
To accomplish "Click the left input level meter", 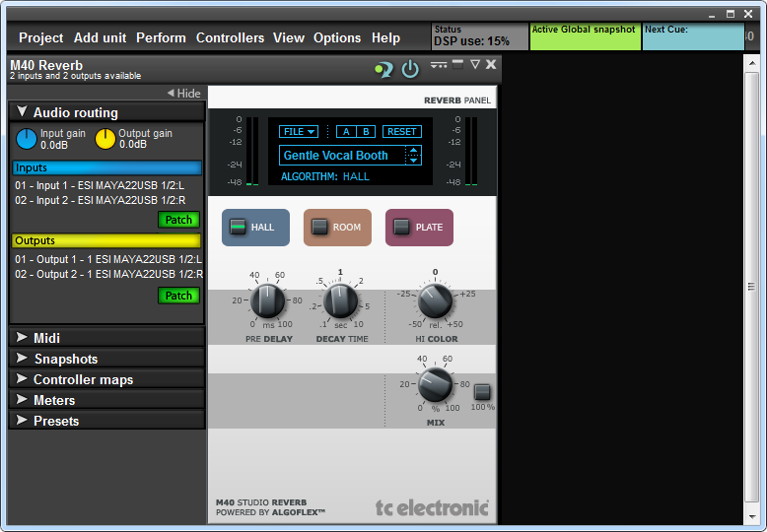I will pyautogui.click(x=252, y=151).
